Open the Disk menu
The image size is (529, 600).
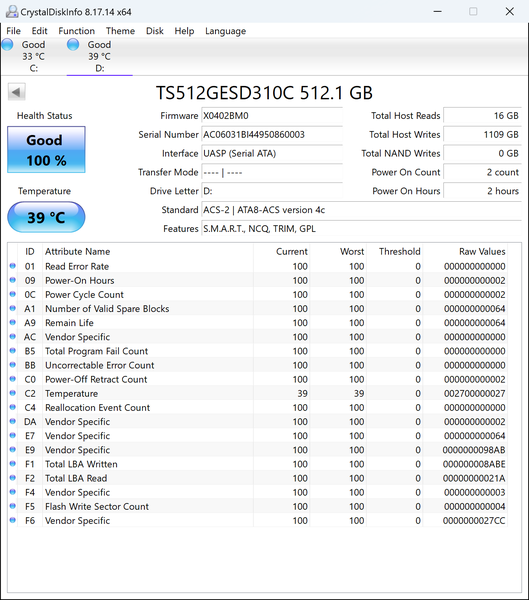(x=155, y=31)
